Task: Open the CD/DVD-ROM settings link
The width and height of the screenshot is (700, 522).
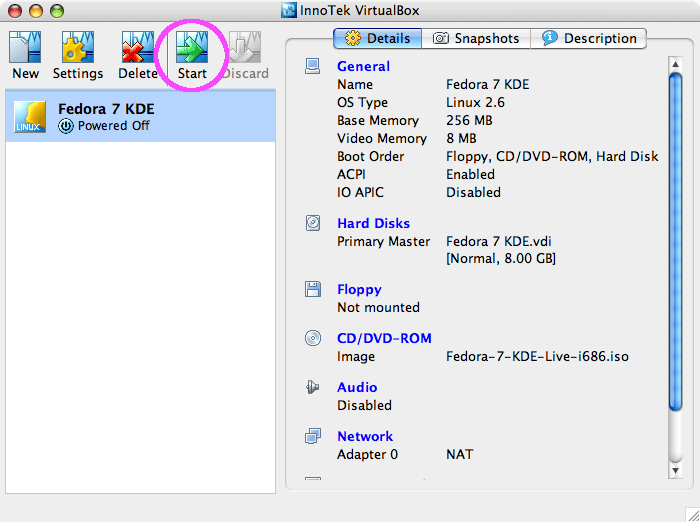Action: (x=384, y=339)
